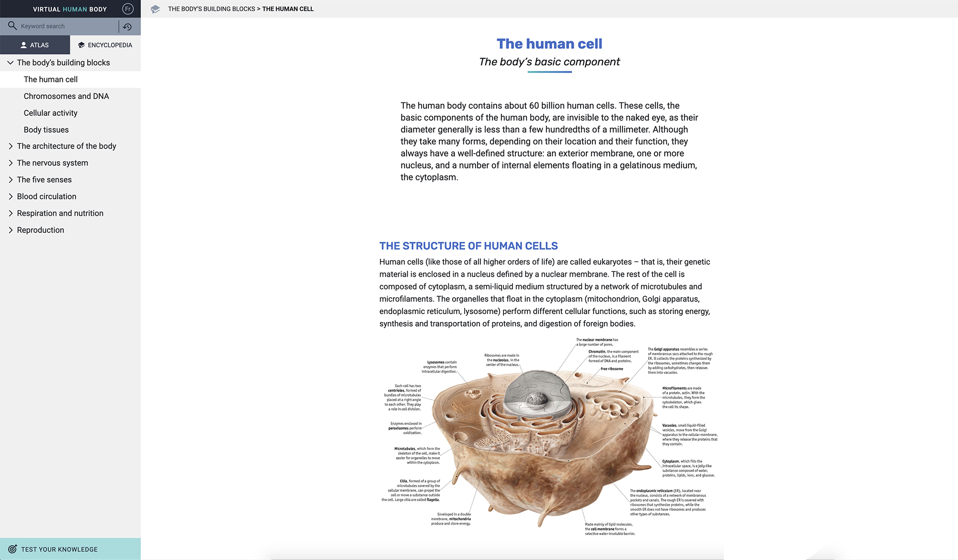
Task: Open the search history icon beside search field
Action: click(x=127, y=27)
